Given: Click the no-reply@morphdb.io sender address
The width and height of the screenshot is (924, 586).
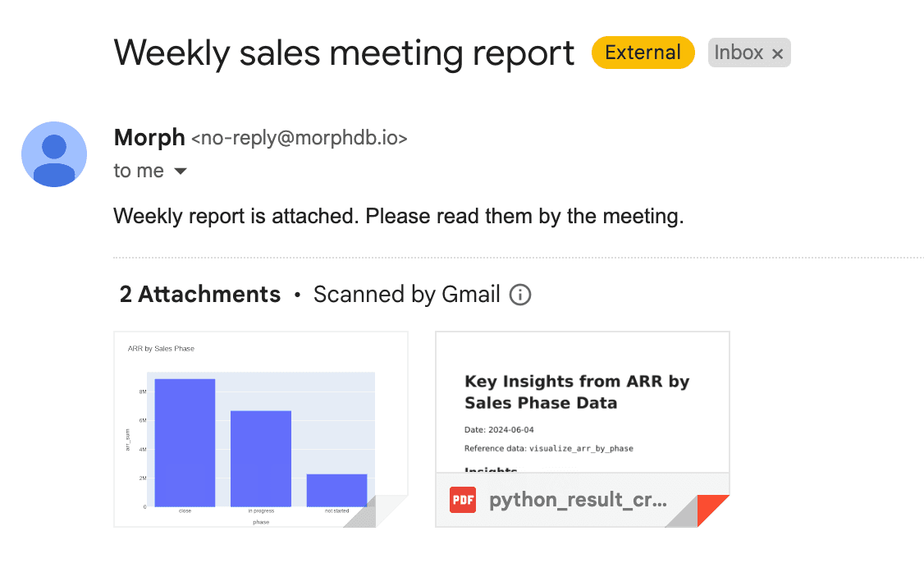Looking at the screenshot, I should click(300, 138).
